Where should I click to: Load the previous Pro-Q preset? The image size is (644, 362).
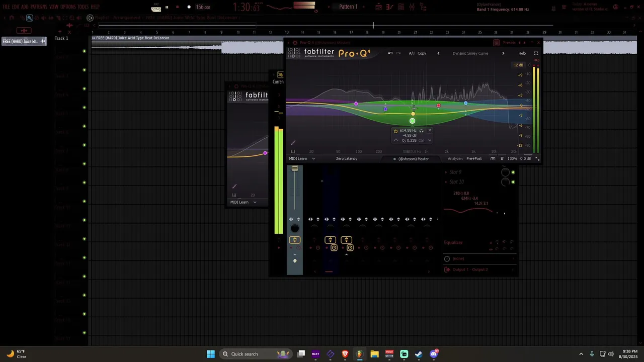pos(438,53)
